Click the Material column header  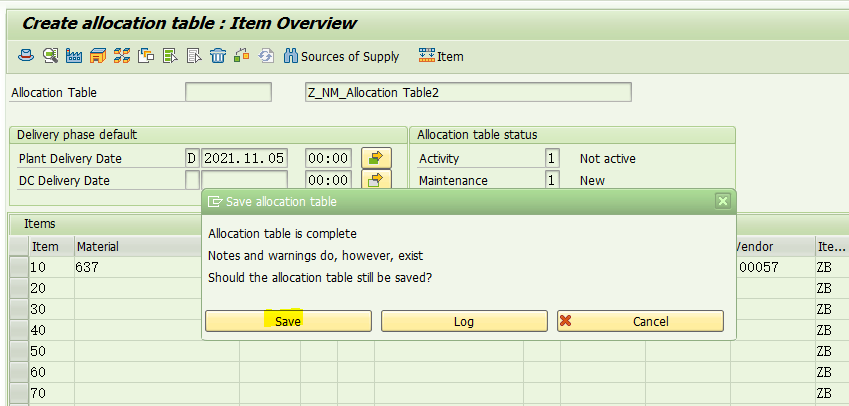138,246
